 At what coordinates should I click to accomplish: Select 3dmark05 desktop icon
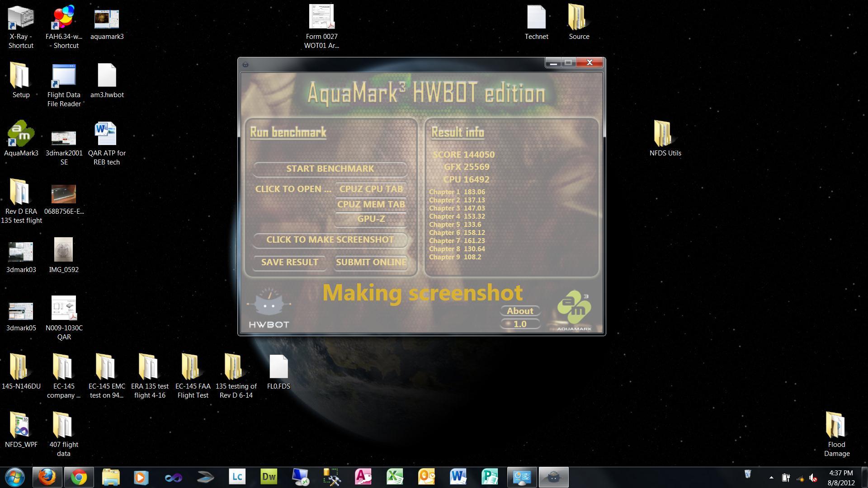click(x=21, y=316)
